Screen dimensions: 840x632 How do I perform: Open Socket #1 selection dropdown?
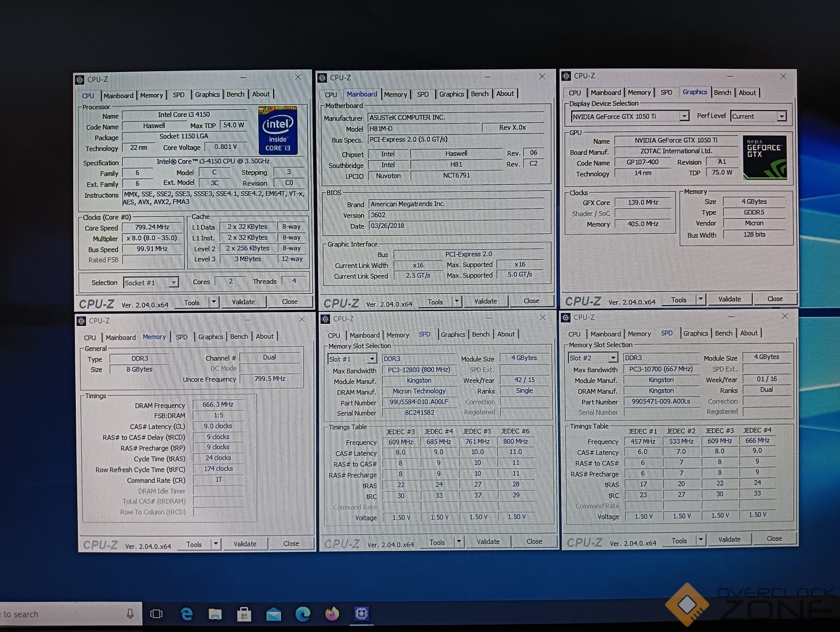173,283
